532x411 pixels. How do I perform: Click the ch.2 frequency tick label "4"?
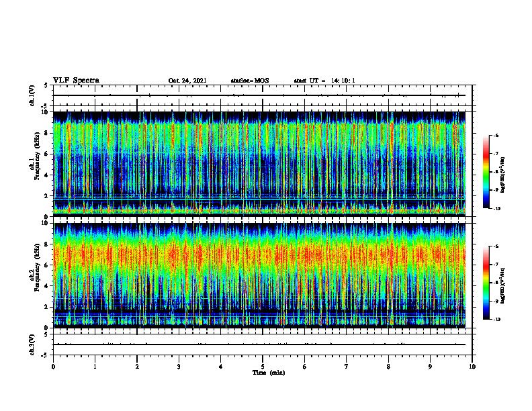pyautogui.click(x=46, y=286)
